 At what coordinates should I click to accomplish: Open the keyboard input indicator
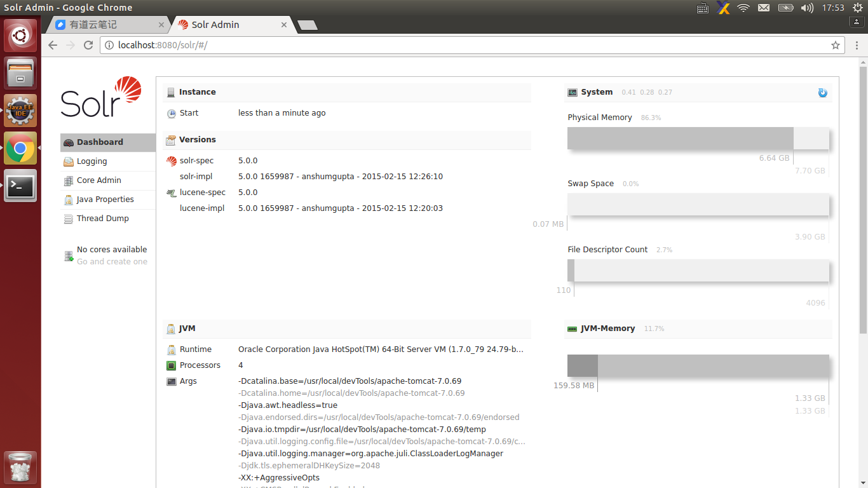pos(703,8)
